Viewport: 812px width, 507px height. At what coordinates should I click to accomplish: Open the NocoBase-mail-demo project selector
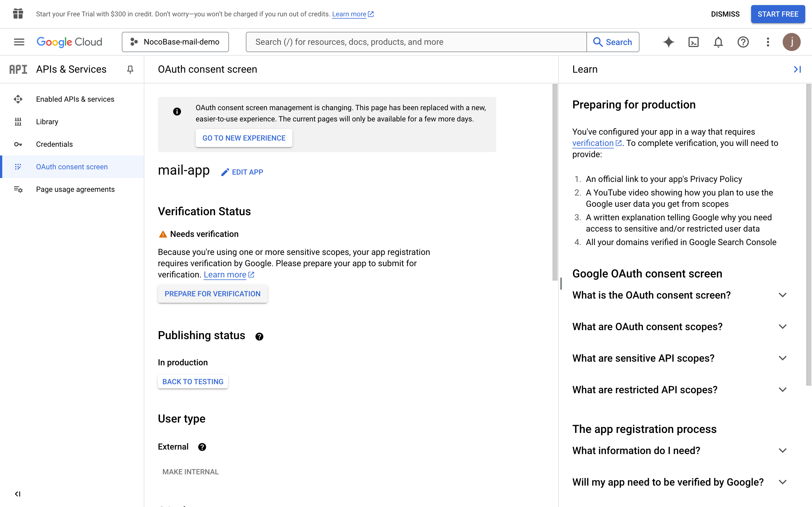click(175, 42)
